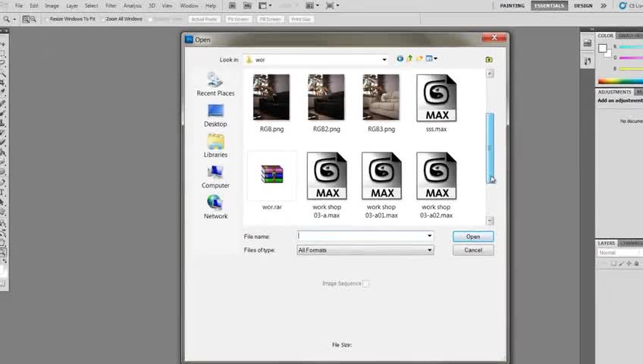Open the Normal blend mode dropdown

pos(620,253)
